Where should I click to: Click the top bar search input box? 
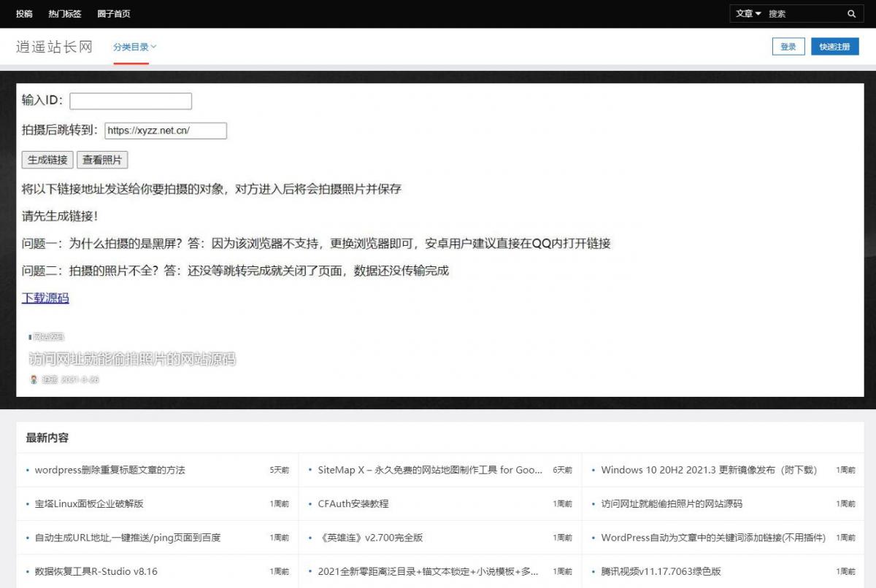point(804,14)
